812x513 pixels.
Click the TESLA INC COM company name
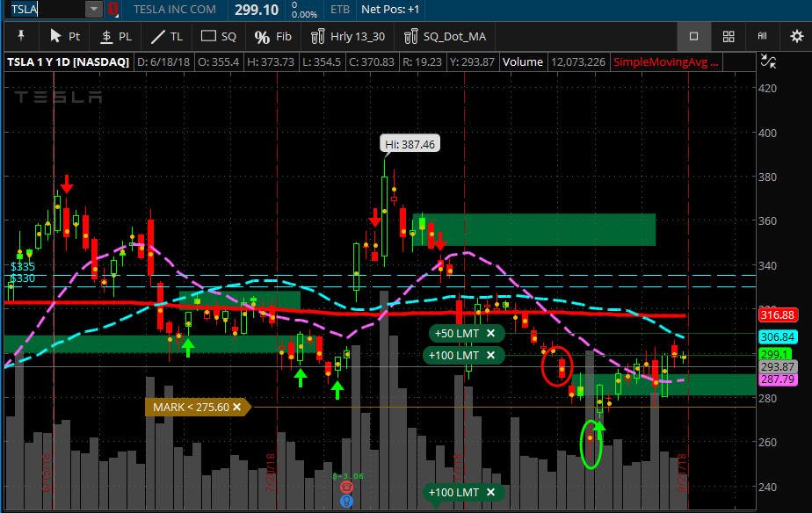175,10
